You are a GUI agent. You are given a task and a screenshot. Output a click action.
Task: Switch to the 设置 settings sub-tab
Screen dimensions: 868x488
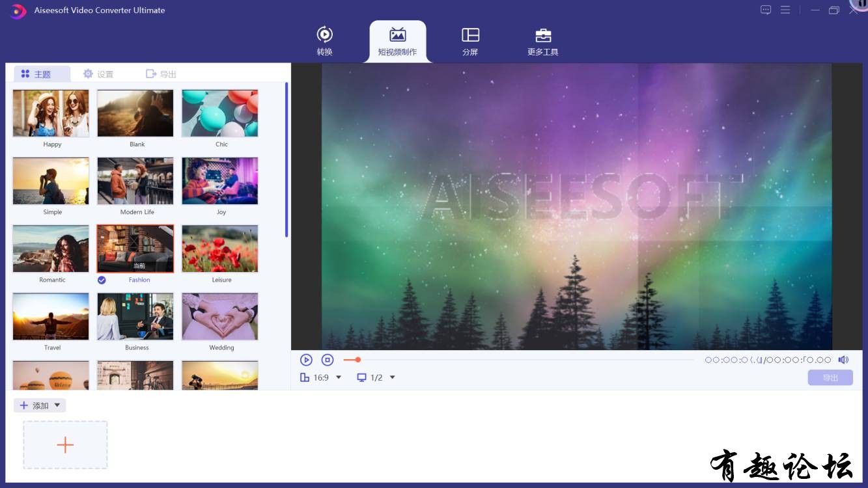tap(98, 74)
